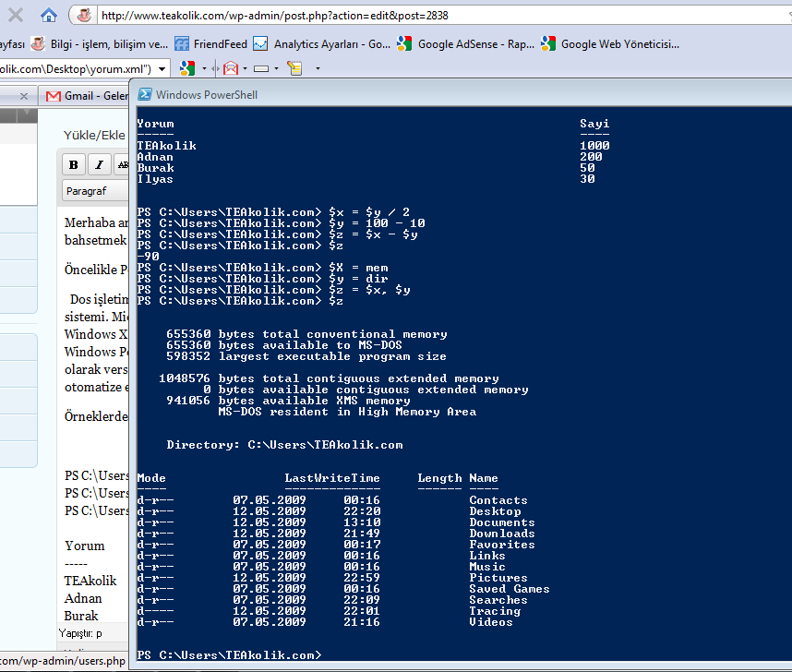Open the search box history dropdown arrow
Image resolution: width=792 pixels, height=672 pixels.
point(162,68)
